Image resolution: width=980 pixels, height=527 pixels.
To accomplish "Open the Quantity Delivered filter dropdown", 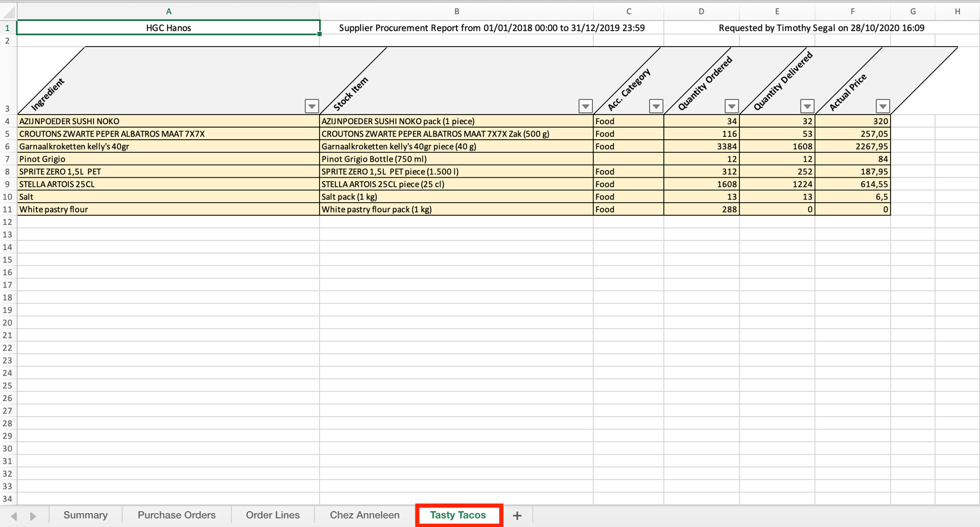I will (807, 106).
